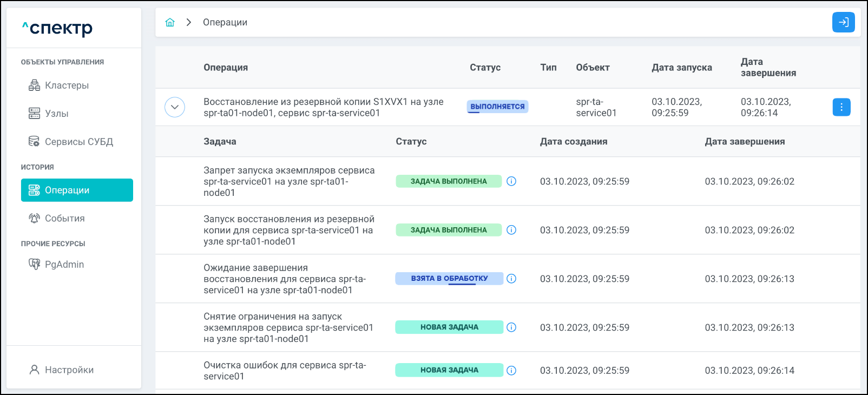Image resolution: width=868 pixels, height=395 pixels.
Task: Click info icon next to ВЗЯТА В ОБРАБОТКУ
Action: (511, 279)
